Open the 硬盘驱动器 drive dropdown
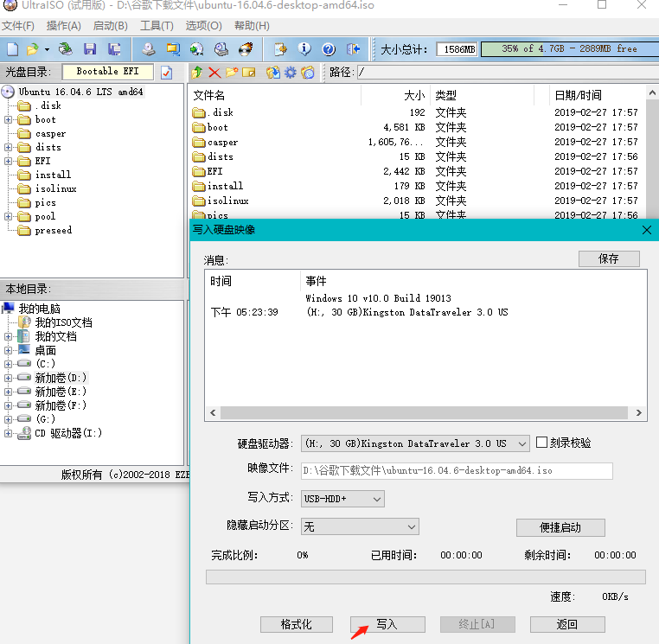The image size is (659, 644). point(521,443)
